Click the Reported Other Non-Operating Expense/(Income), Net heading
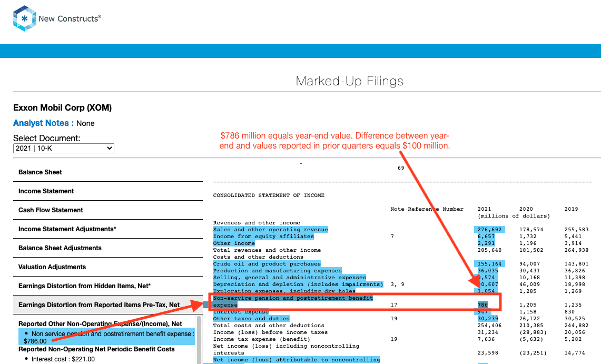The image size is (601, 364). (x=100, y=324)
